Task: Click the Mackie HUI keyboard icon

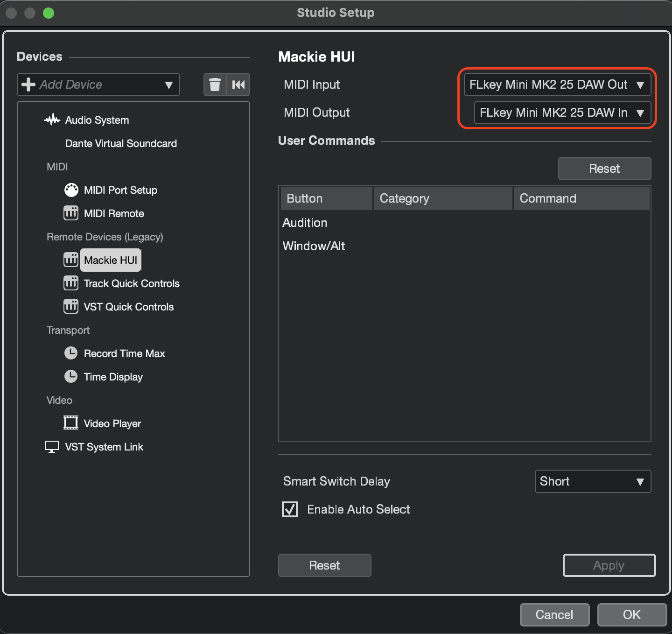Action: coord(71,260)
